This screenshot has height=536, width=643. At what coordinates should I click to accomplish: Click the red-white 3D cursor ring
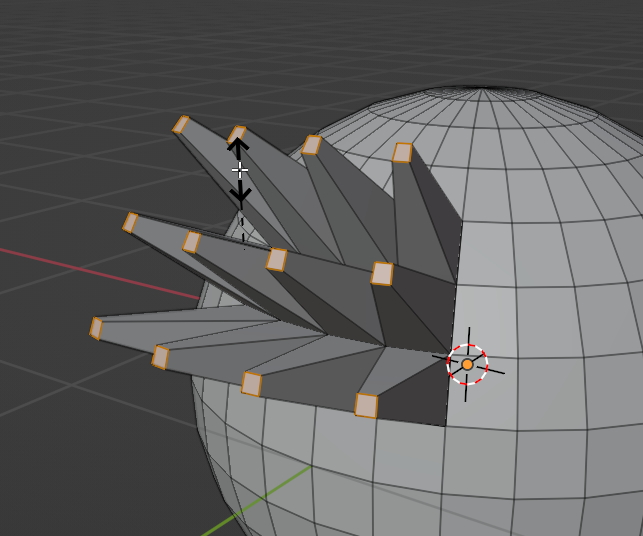click(467, 365)
